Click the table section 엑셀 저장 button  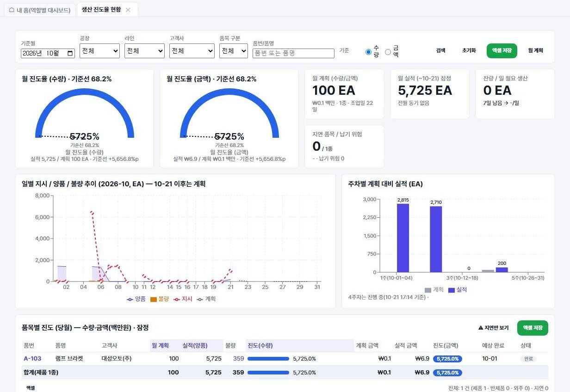(x=533, y=328)
